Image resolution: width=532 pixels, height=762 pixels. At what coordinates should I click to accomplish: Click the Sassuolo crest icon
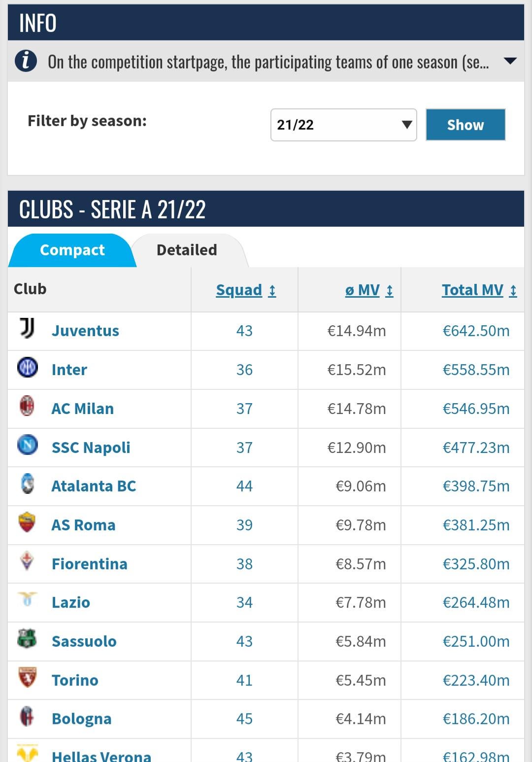click(x=27, y=639)
